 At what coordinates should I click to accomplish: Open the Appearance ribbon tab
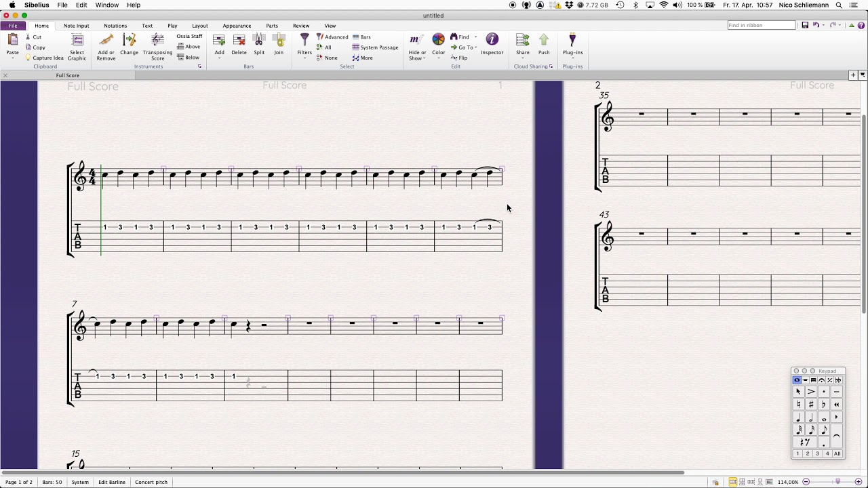237,26
